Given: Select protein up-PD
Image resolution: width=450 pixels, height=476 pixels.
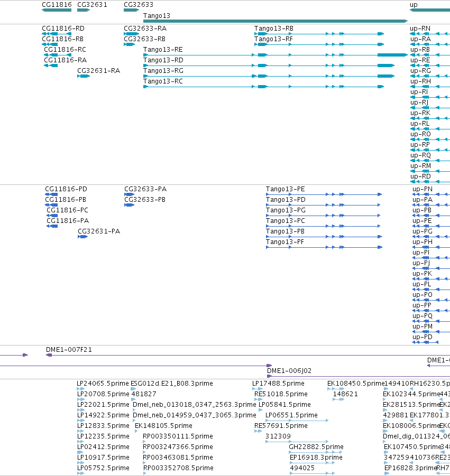Looking at the screenshot, I should point(423,337).
